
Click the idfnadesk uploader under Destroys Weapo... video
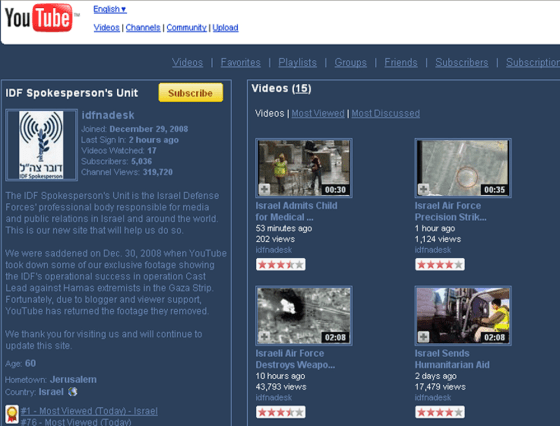(274, 397)
